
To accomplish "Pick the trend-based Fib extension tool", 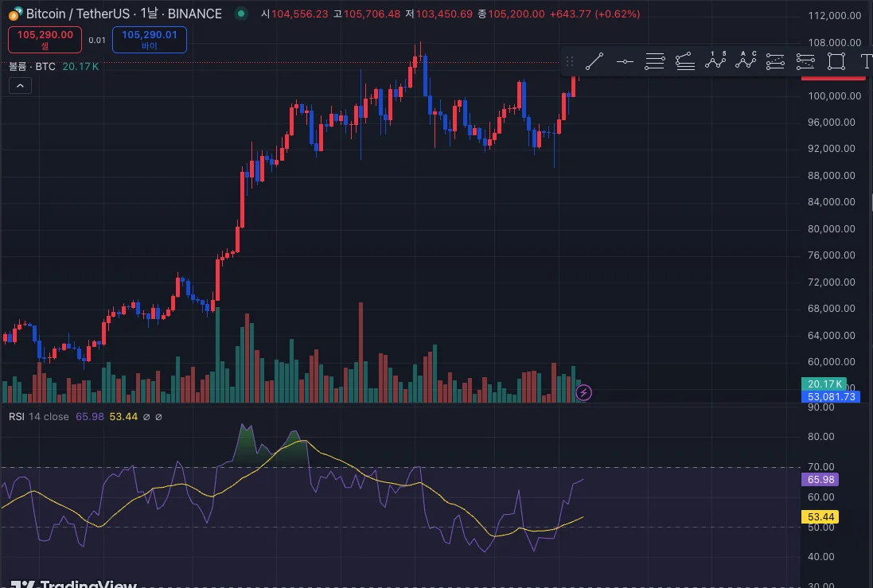I will pyautogui.click(x=685, y=61).
